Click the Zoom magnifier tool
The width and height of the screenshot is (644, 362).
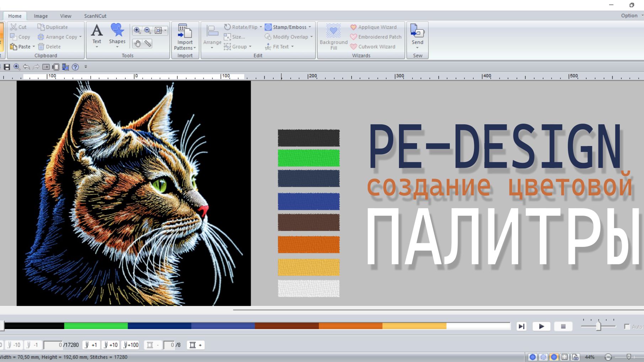(137, 30)
